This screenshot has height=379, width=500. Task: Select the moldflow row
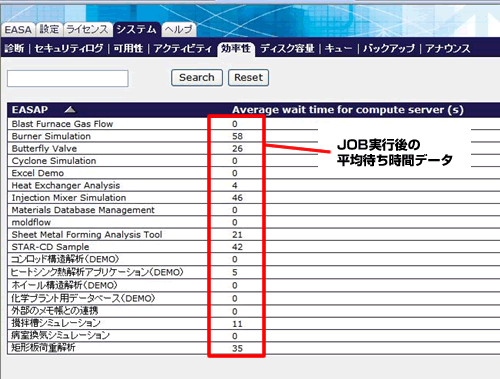(253, 222)
